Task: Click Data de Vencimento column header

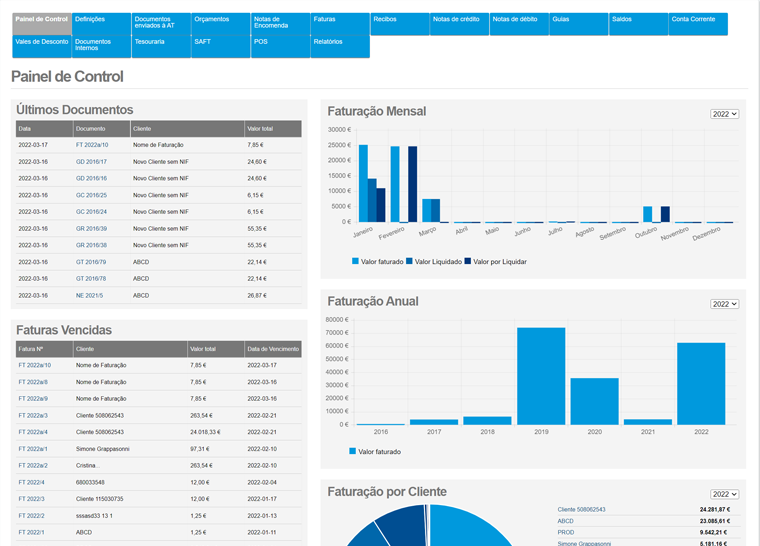Action: pos(273,349)
